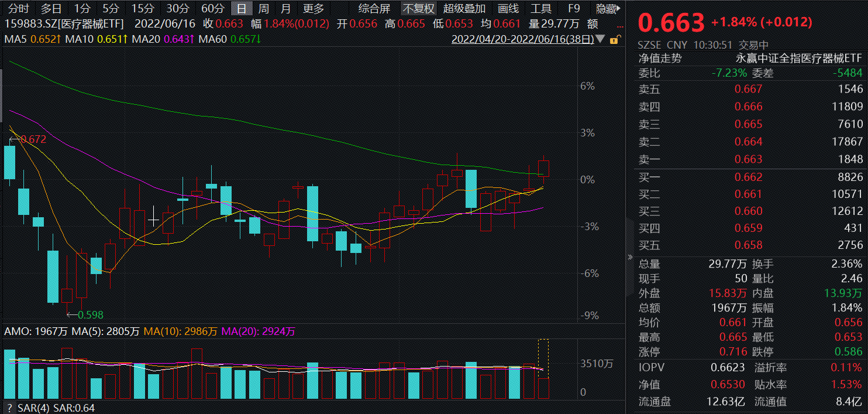This screenshot has width=868, height=414.
Task: Unlock the date range padlock icon
Action: pyautogui.click(x=614, y=39)
